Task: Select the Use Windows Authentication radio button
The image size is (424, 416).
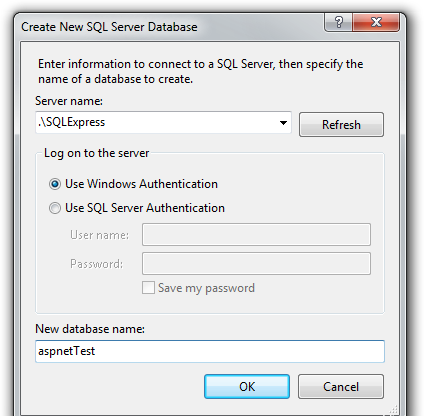Action: tap(55, 184)
